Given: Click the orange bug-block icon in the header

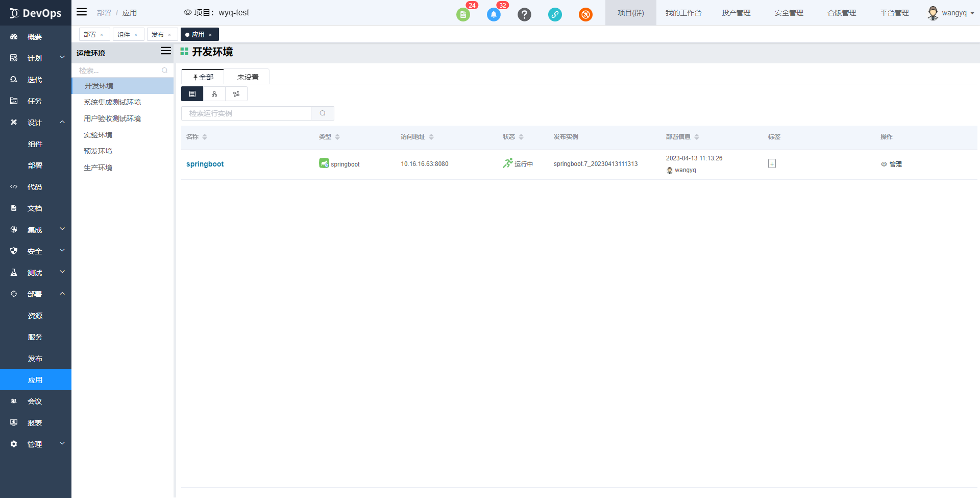Looking at the screenshot, I should coord(585,14).
